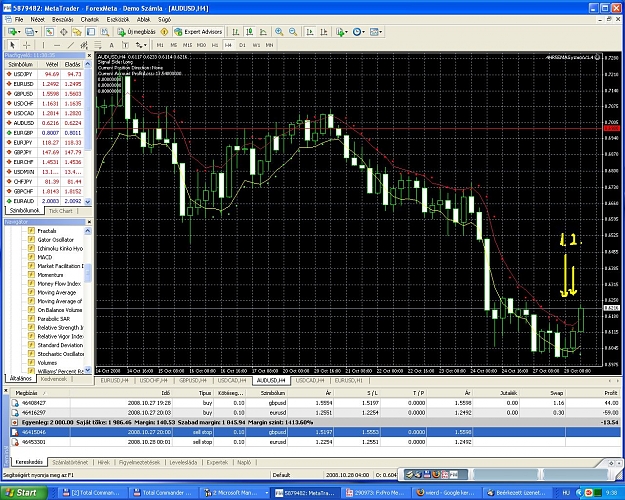Select the Fibonacci retracement tool
The width and height of the screenshot is (625, 500).
pos(98,45)
